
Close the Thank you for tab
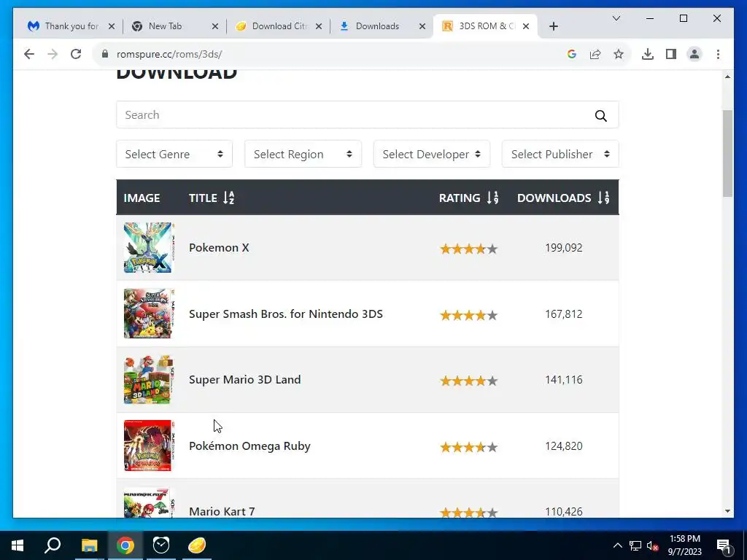tap(112, 26)
